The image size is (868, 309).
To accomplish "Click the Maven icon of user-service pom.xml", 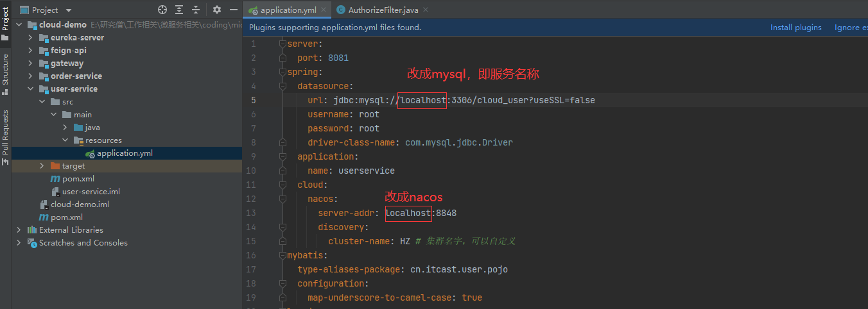I will [x=55, y=179].
